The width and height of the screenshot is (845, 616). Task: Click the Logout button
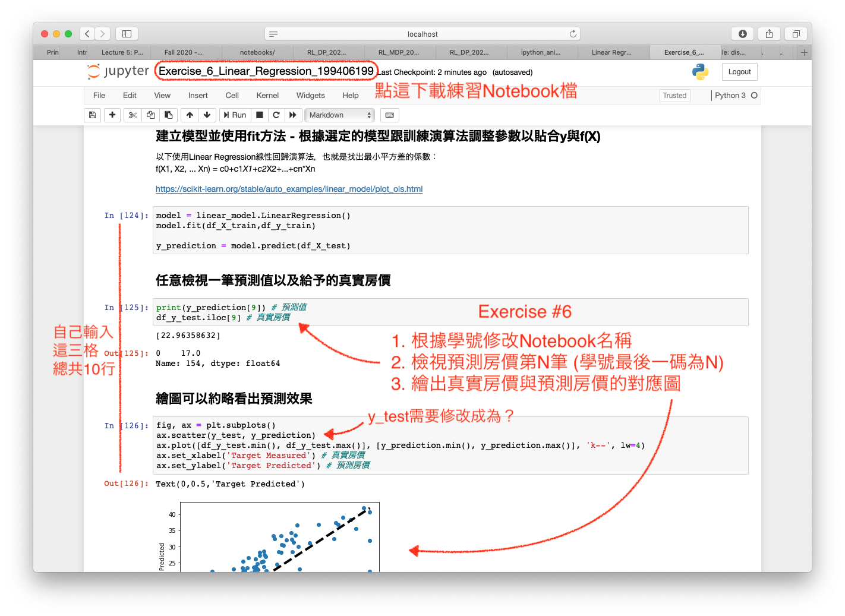[x=739, y=72]
